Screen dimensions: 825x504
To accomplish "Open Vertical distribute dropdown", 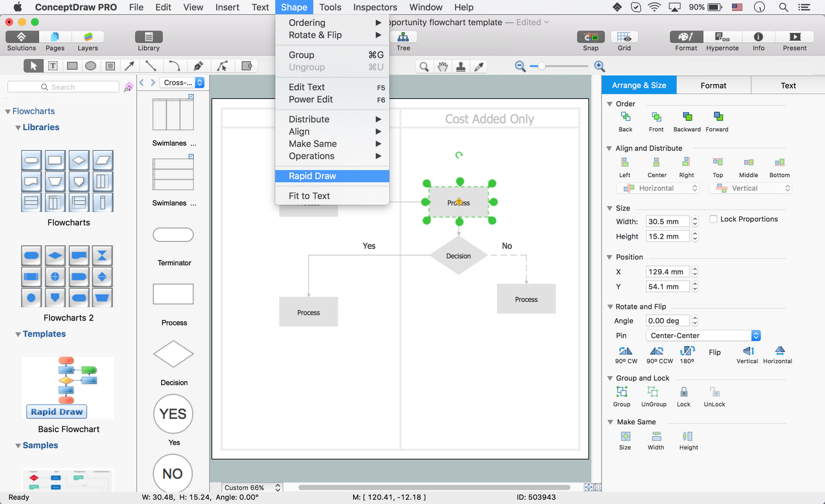I will tap(750, 188).
